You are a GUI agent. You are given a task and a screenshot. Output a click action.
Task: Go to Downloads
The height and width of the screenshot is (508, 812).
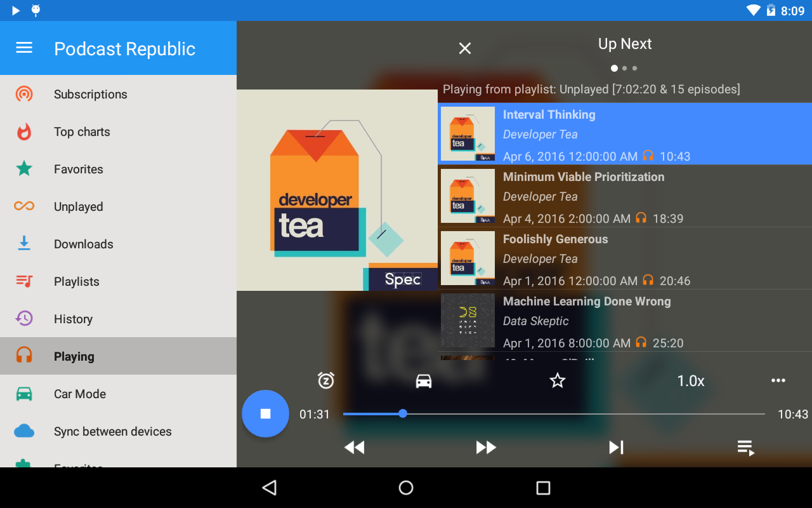click(x=118, y=244)
